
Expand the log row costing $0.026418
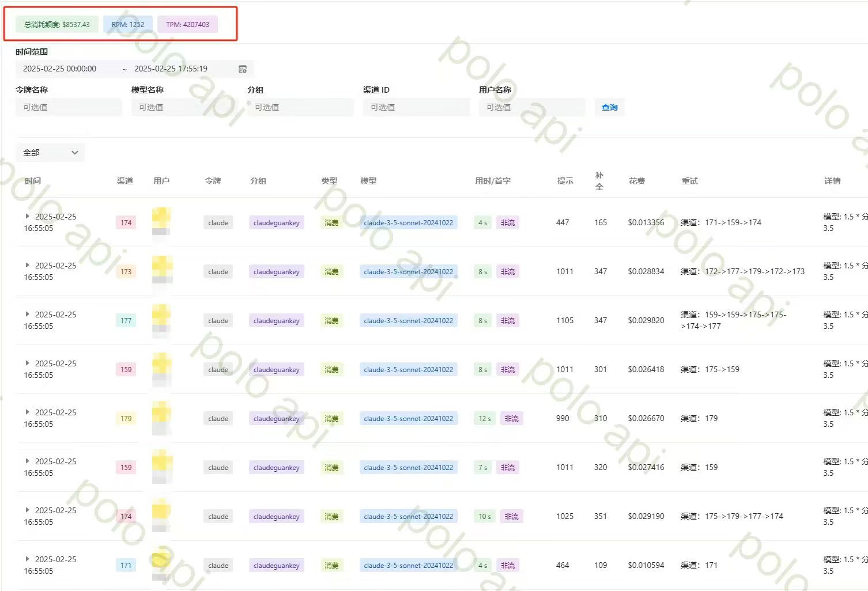click(27, 363)
